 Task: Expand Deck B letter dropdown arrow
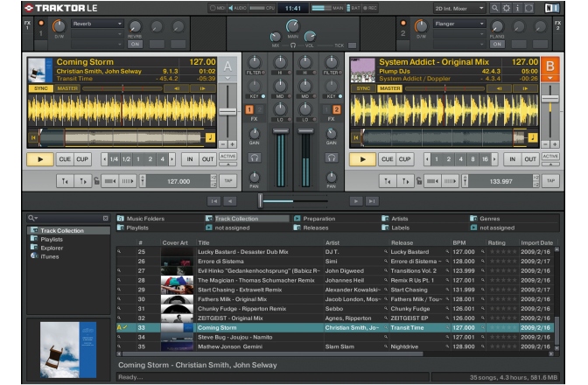550,79
